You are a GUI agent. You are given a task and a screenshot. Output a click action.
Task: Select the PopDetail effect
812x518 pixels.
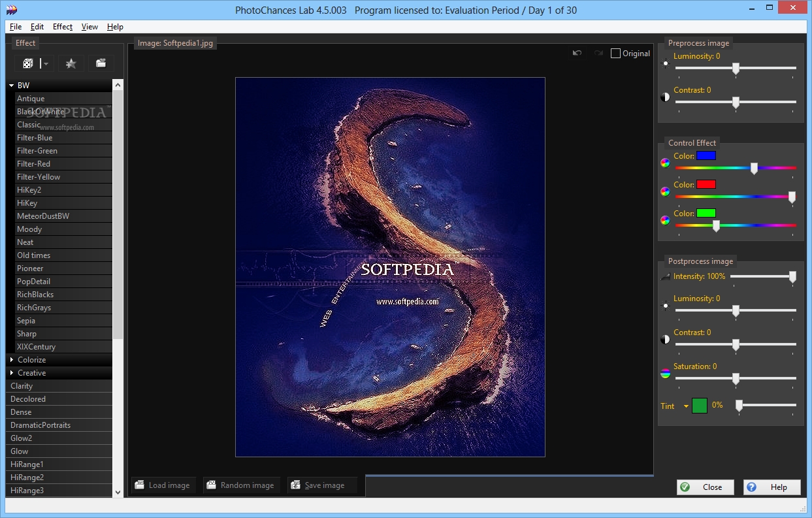click(63, 282)
